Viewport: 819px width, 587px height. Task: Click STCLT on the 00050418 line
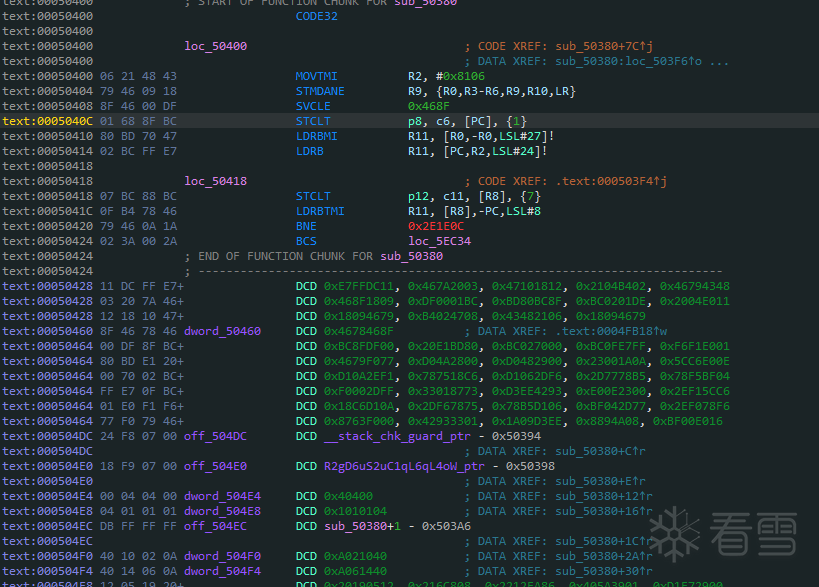click(x=313, y=196)
